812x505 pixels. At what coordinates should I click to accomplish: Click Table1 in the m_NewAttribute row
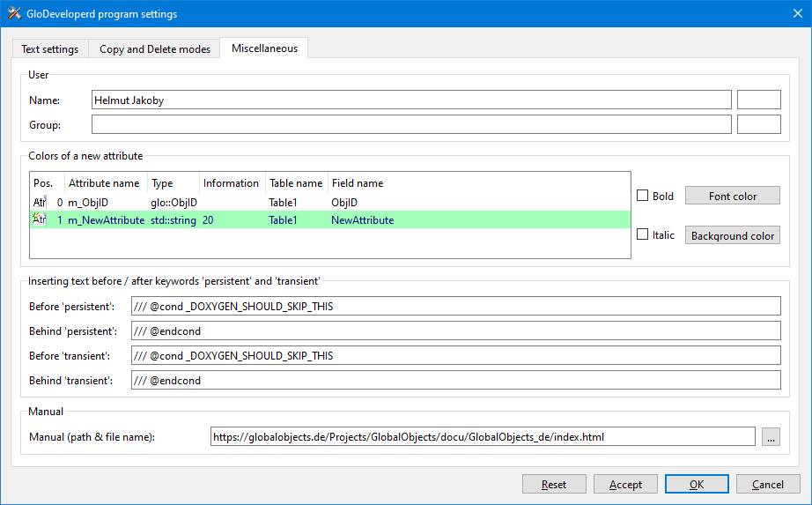(283, 219)
